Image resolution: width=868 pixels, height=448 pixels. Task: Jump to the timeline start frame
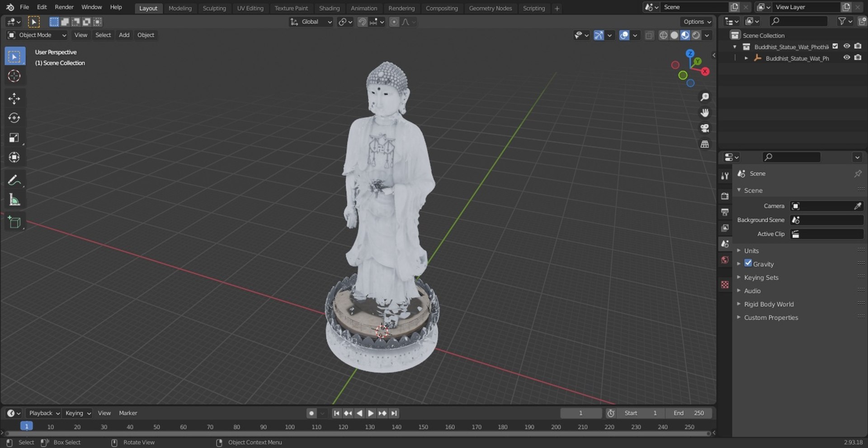click(x=336, y=413)
